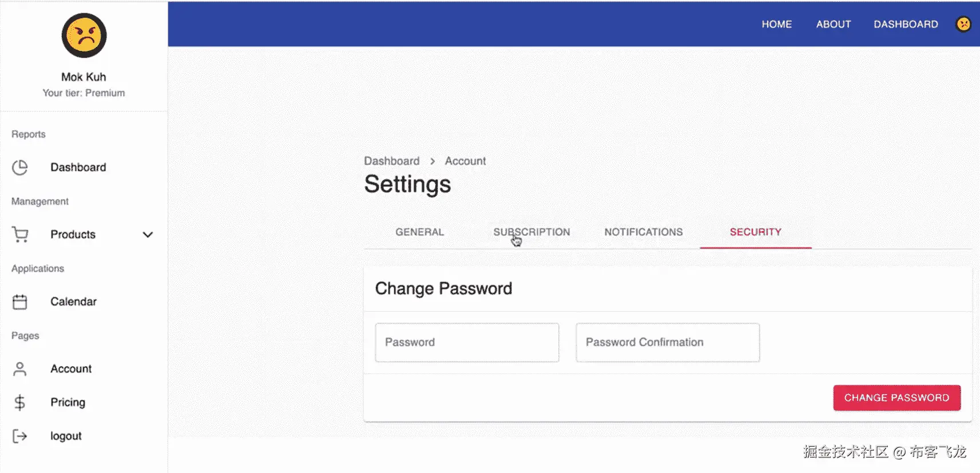Viewport: 980px width, 473px height.
Task: Click the Password Confirmation field
Action: click(x=668, y=343)
